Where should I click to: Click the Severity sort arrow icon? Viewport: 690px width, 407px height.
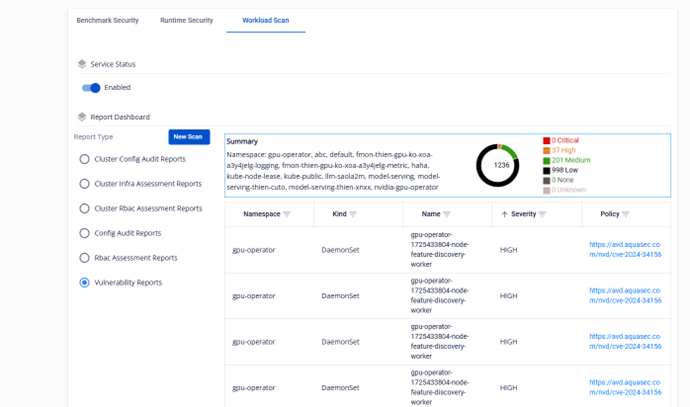click(505, 214)
